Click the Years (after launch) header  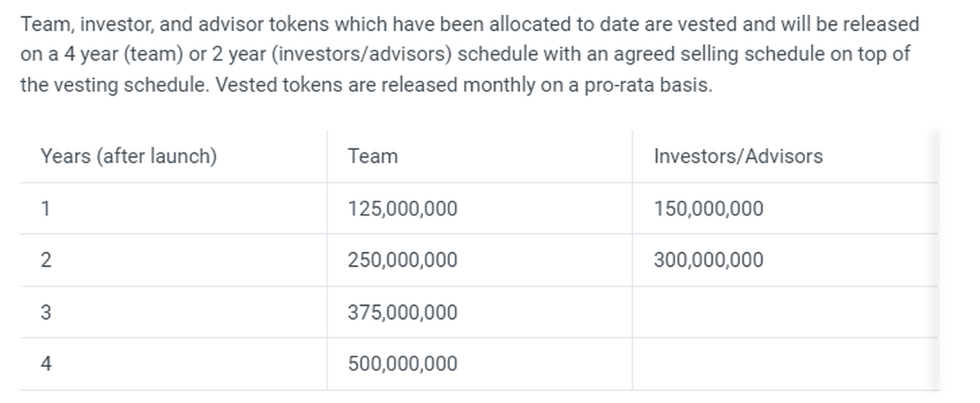tap(128, 156)
